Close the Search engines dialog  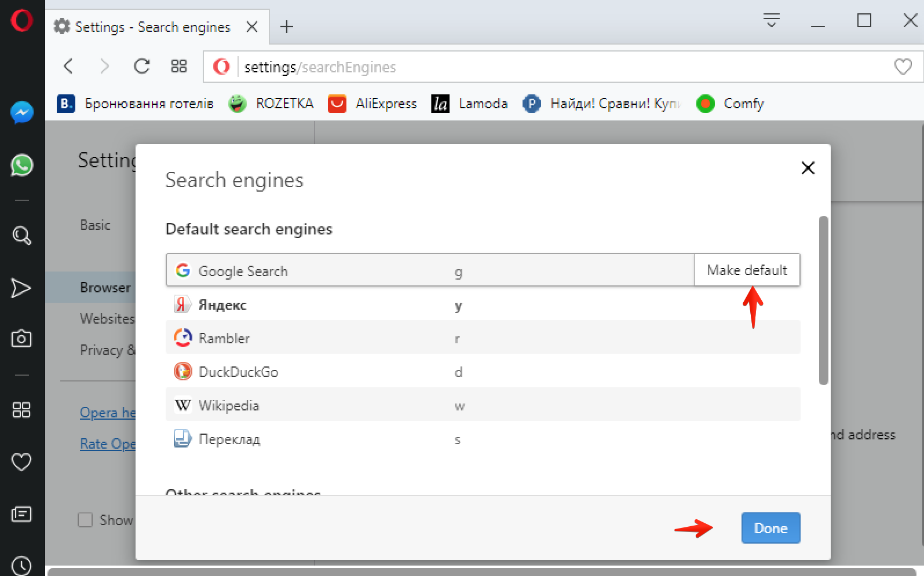pyautogui.click(x=808, y=168)
